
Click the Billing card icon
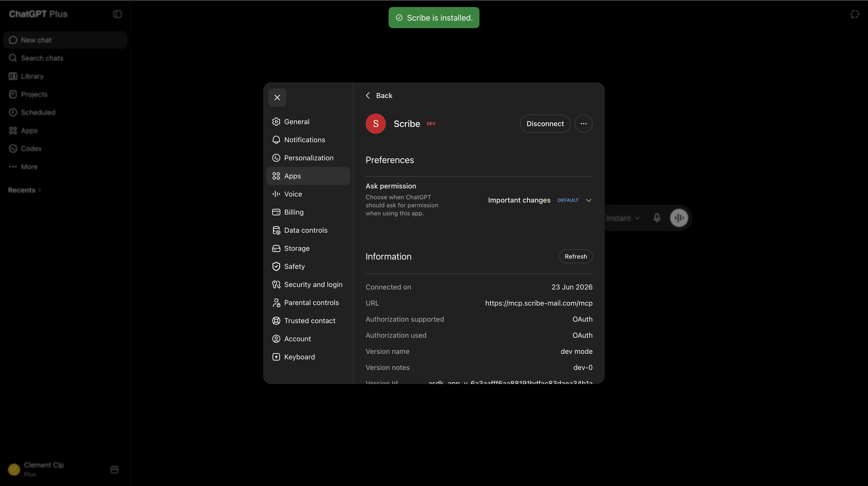(276, 212)
